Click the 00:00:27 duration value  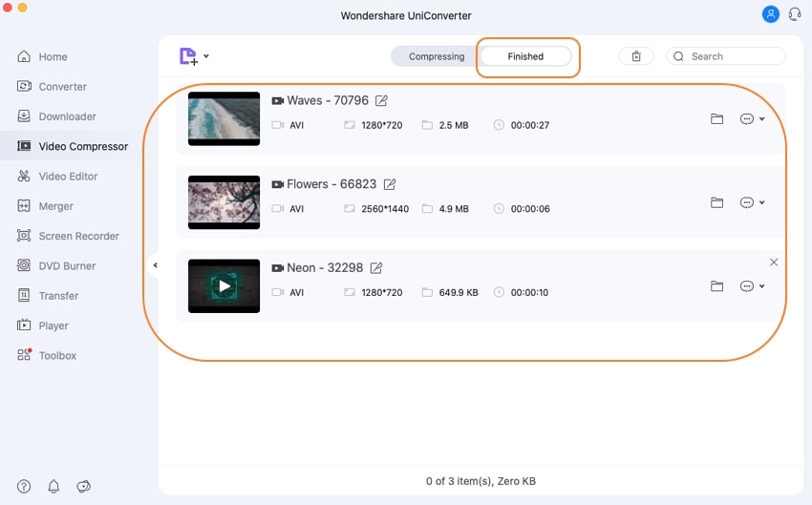(x=530, y=125)
